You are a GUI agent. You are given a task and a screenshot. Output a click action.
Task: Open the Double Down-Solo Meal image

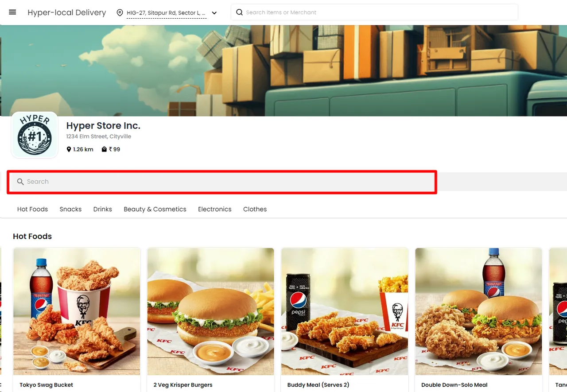coord(478,312)
